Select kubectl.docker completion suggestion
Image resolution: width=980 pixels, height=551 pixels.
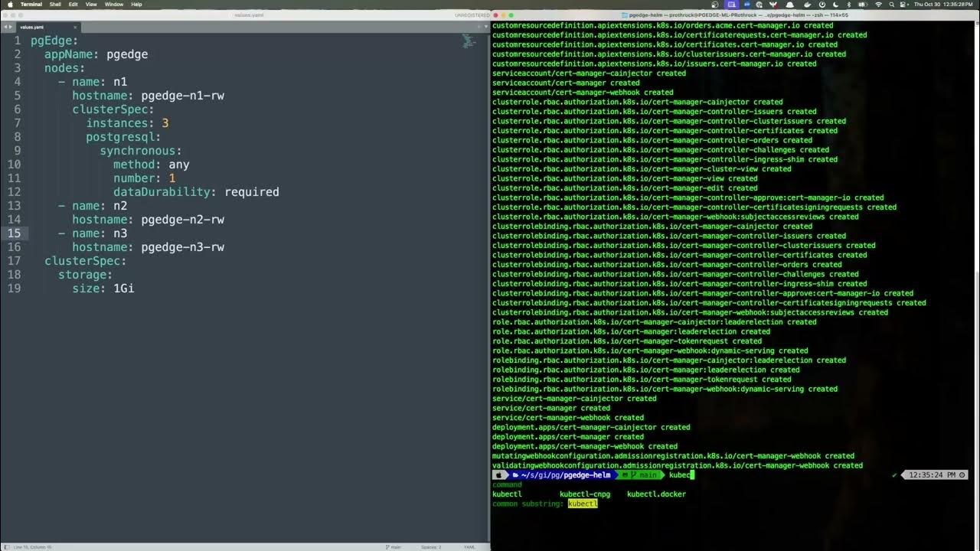[656, 494]
